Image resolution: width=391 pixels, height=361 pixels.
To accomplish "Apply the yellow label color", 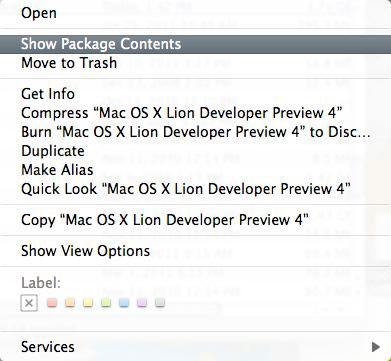I will pyautogui.click(x=88, y=303).
